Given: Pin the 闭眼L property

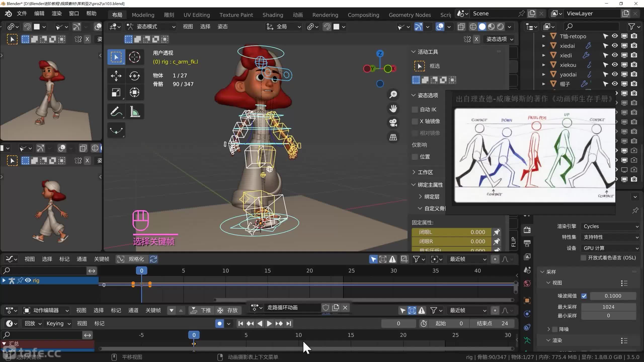Looking at the screenshot, I should (497, 232).
